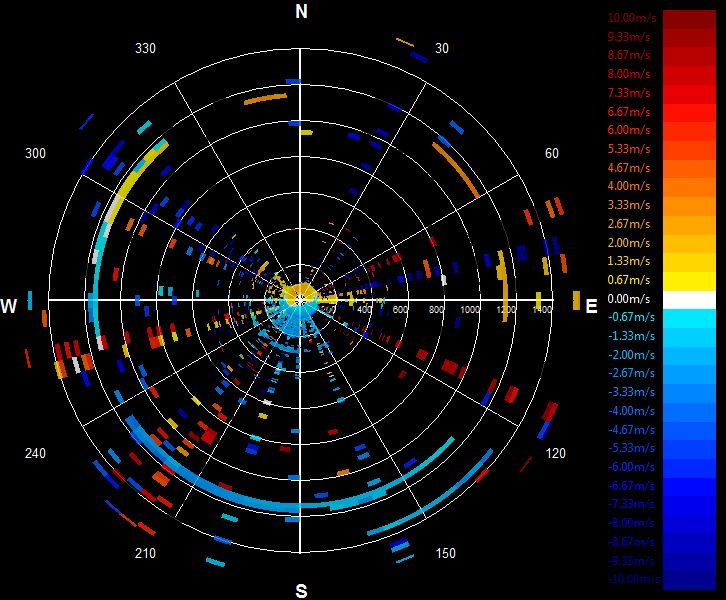
Task: Click the center of the radar plot
Action: [x=300, y=300]
